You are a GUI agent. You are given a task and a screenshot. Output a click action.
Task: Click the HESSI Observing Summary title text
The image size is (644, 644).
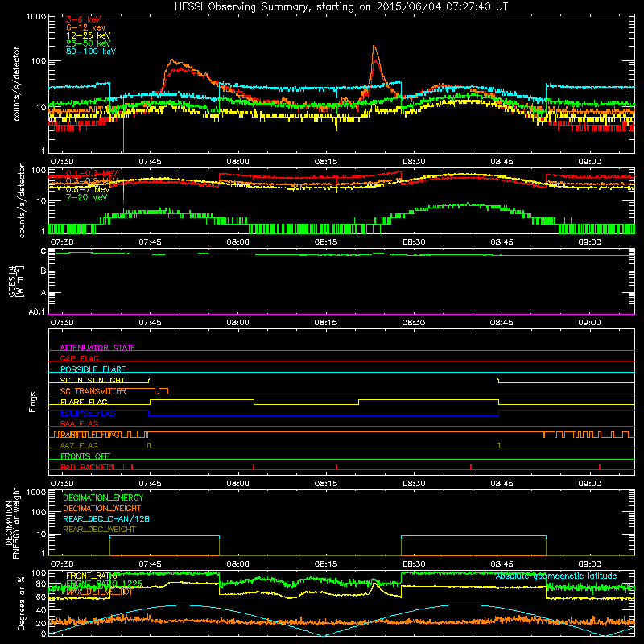pos(341,6)
